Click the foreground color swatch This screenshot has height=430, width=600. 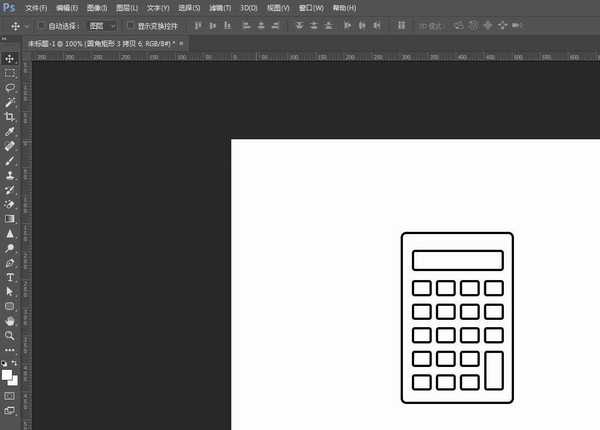tap(7, 374)
